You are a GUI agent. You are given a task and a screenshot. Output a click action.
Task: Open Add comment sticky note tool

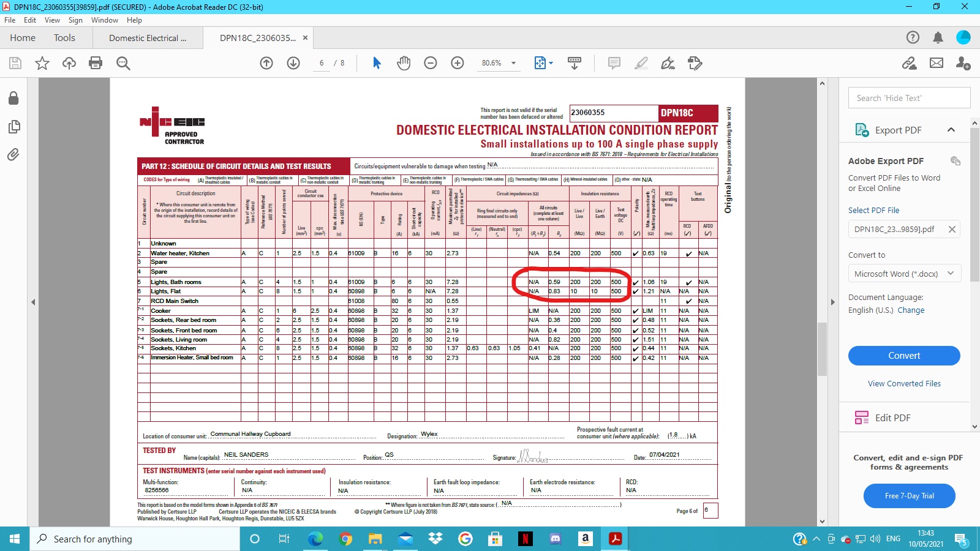coord(614,63)
